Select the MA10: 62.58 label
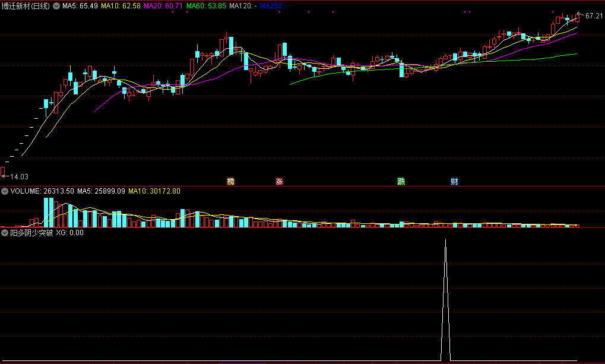 [121, 6]
